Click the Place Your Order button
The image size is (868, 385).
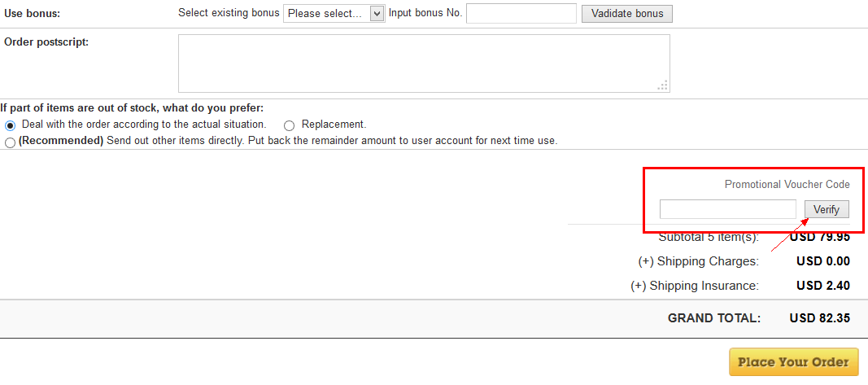[793, 362]
